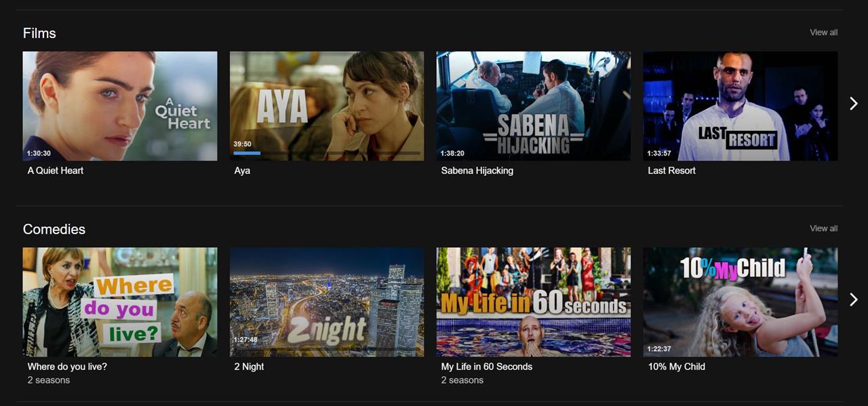Click the 10% My Child title text
This screenshot has height=406, width=868.
point(677,367)
